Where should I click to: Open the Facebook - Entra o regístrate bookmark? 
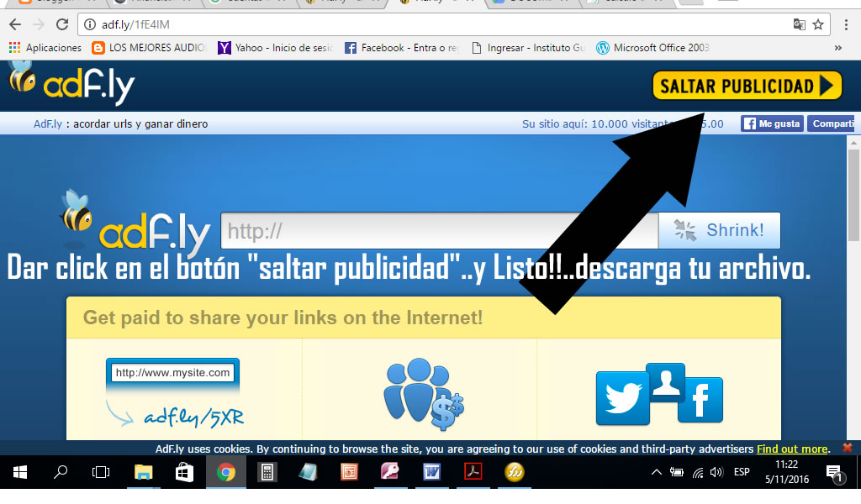click(401, 48)
